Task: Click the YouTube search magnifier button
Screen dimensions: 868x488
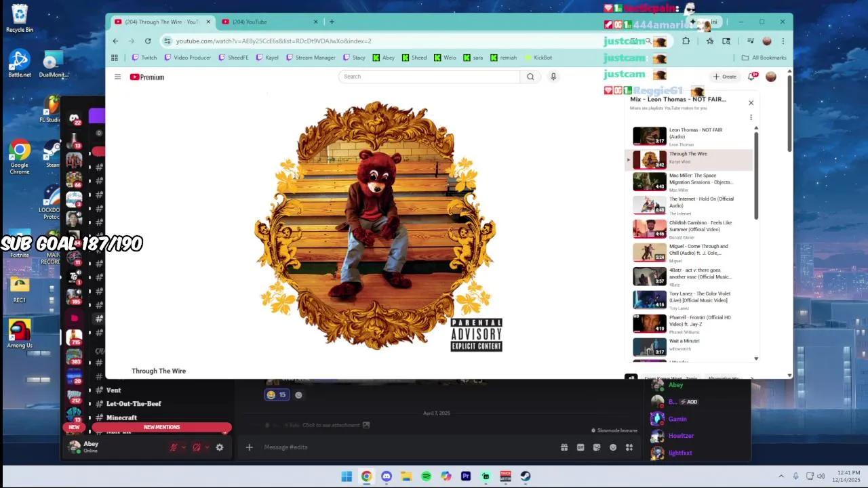Action: [x=530, y=77]
